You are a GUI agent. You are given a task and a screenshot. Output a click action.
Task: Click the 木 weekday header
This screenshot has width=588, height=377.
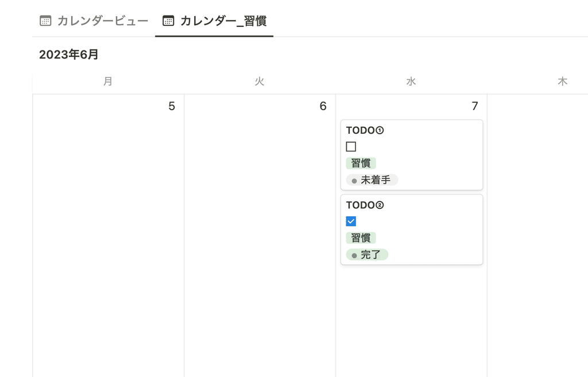563,81
